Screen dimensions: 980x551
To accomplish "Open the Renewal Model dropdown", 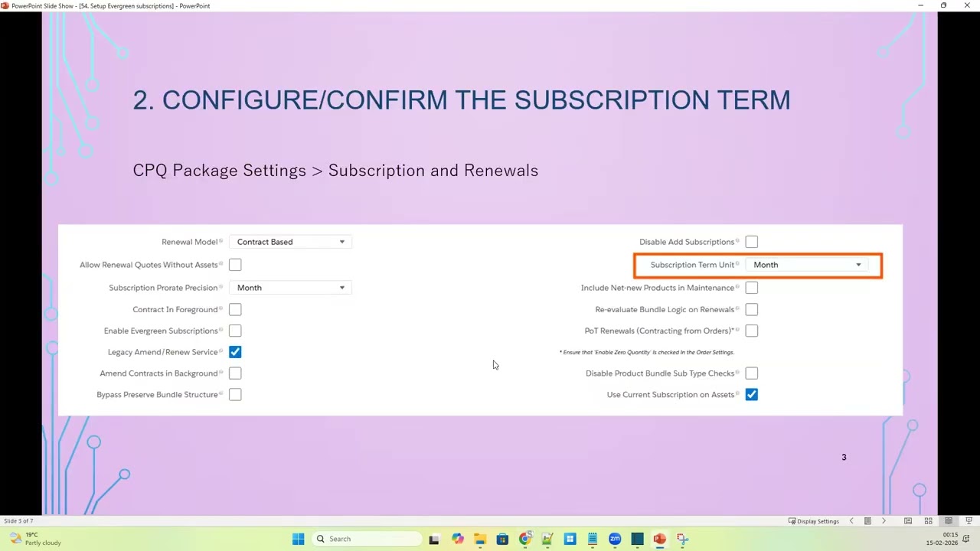I will pos(290,242).
